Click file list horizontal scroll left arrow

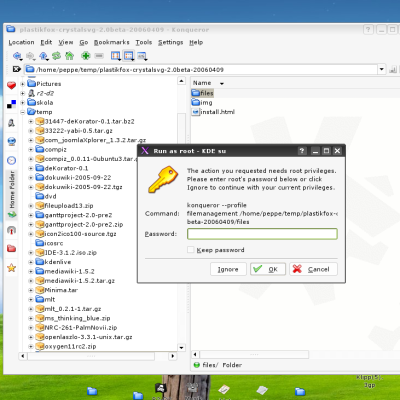tap(195, 354)
